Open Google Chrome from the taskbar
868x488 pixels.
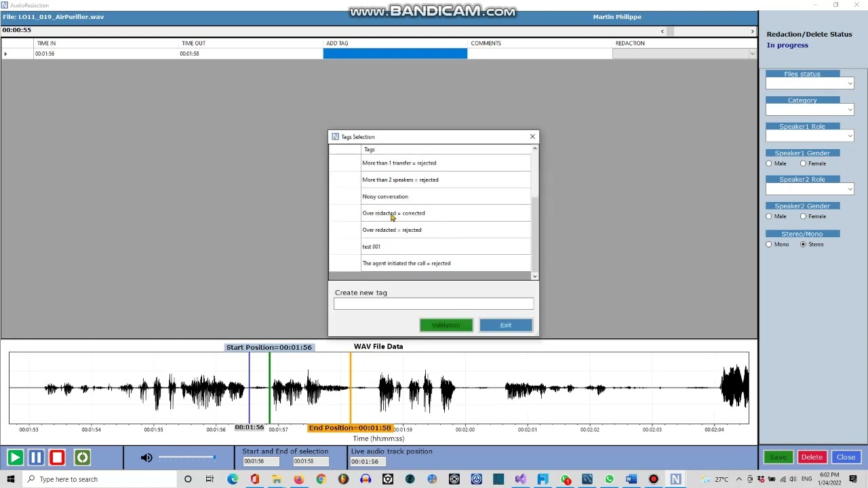(x=321, y=479)
